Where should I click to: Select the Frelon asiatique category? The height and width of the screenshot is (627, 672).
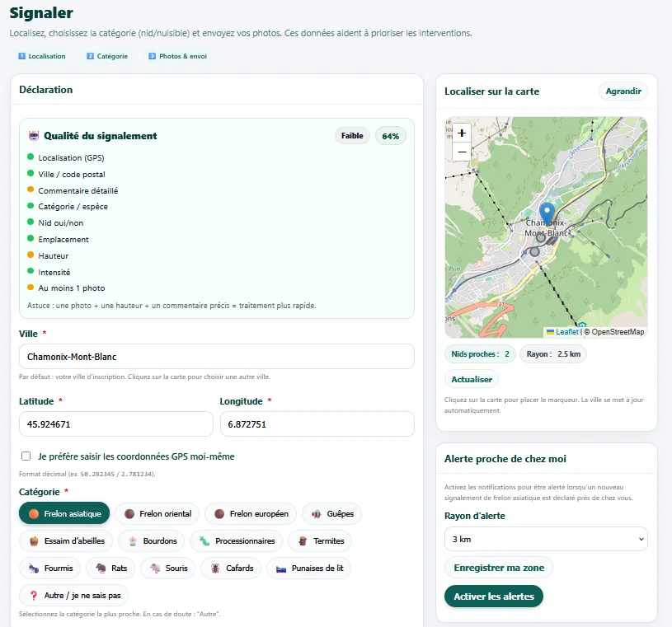63,512
